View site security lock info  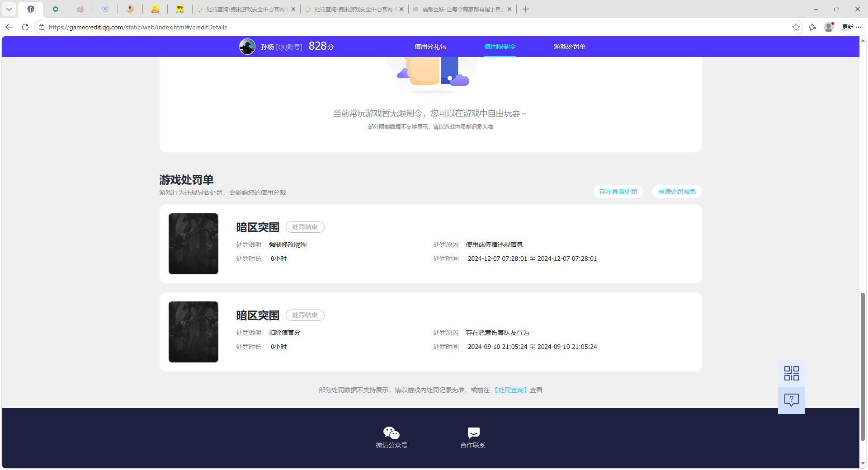(x=42, y=27)
